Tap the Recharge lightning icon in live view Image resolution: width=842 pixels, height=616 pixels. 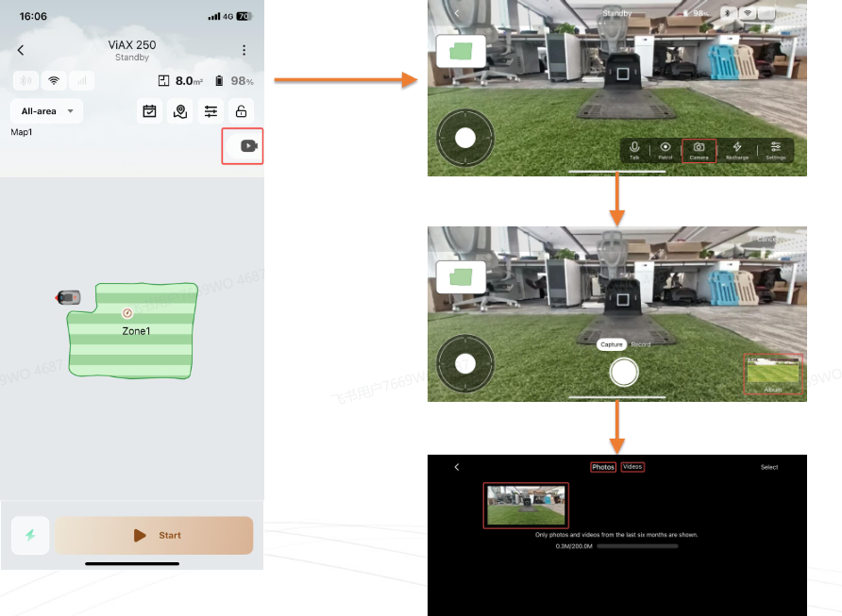pos(736,150)
